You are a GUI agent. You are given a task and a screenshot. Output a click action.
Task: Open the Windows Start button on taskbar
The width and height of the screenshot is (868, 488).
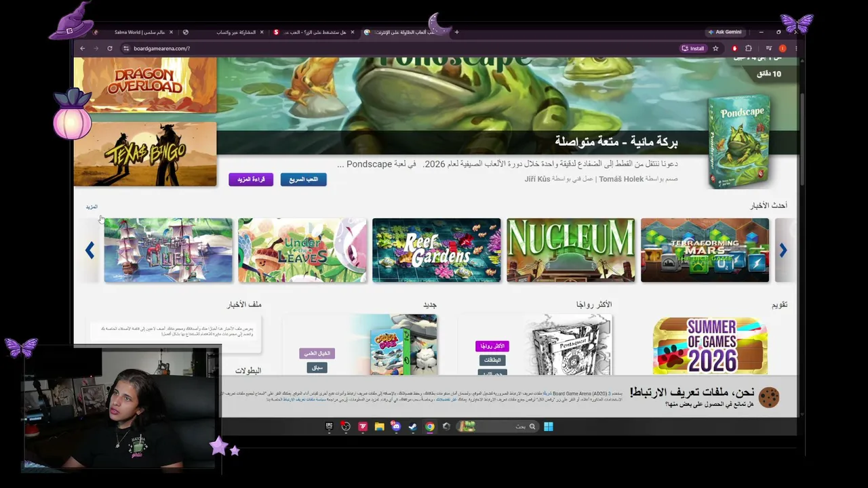click(548, 426)
